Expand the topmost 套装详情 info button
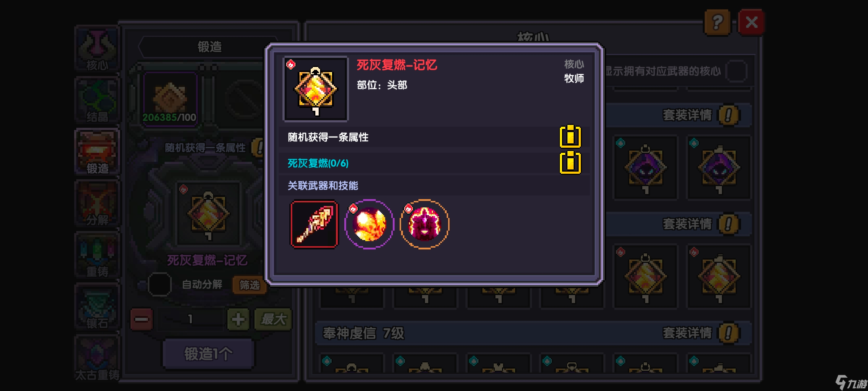Image resolution: width=868 pixels, height=391 pixels. (729, 115)
